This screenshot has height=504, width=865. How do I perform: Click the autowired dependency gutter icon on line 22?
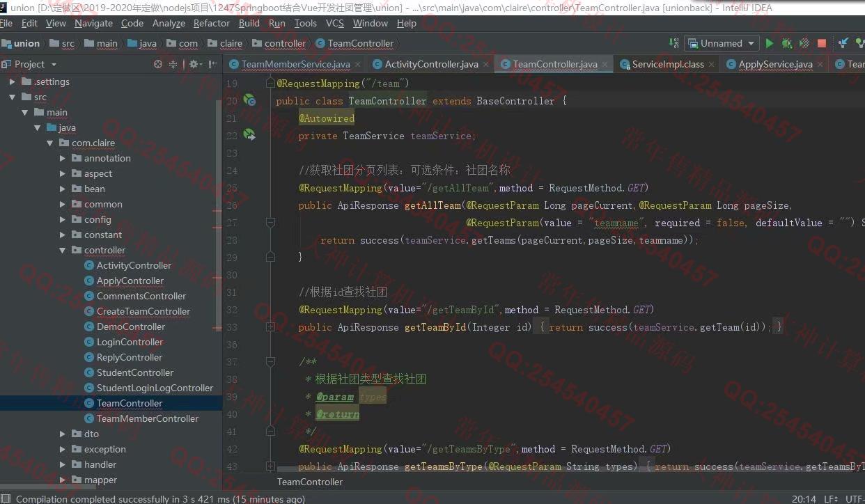pos(249,135)
